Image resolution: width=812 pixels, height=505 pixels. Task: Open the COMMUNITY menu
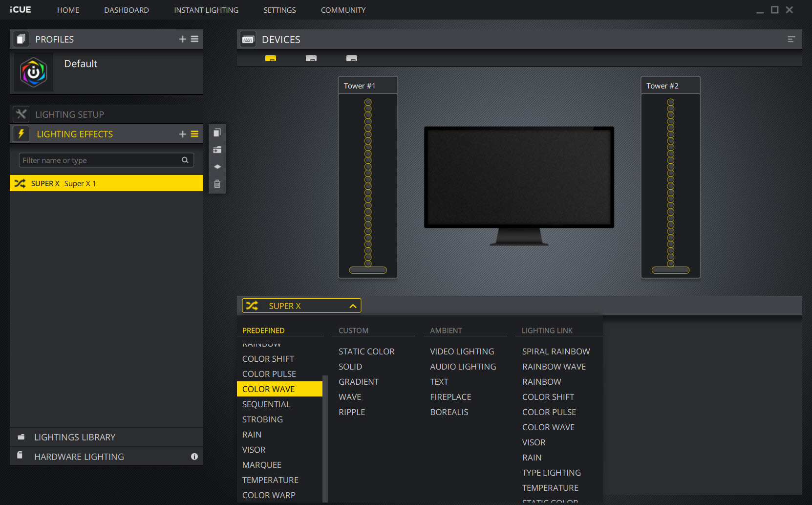343,10
